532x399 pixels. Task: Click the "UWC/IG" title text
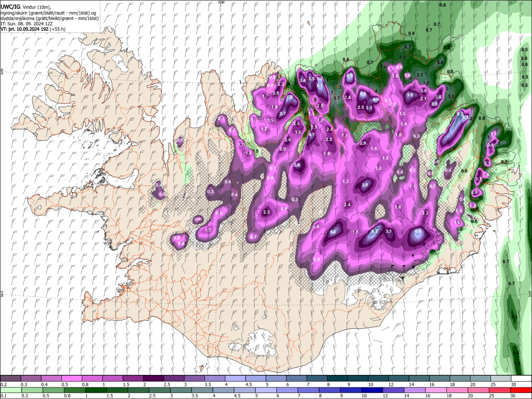(10, 7)
